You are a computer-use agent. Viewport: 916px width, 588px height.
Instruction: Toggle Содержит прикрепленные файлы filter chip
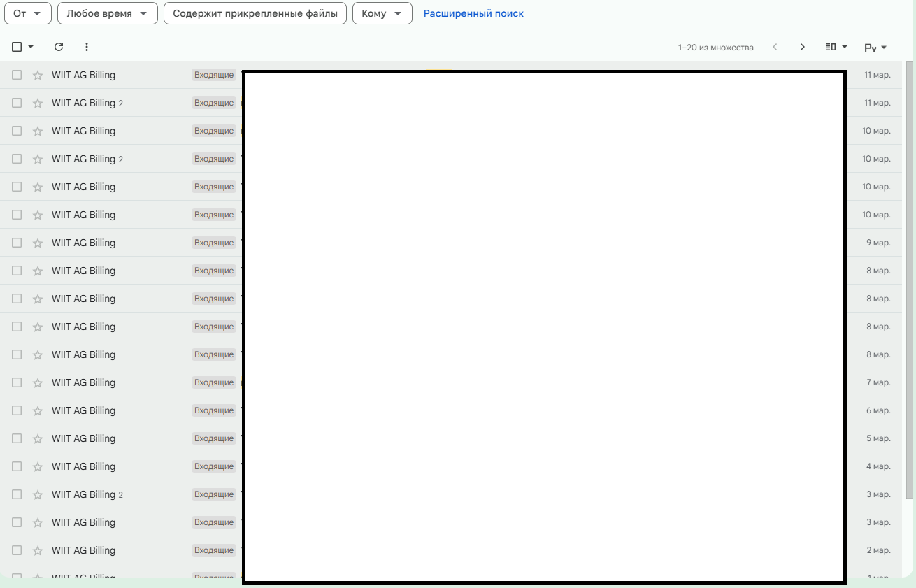[255, 13]
